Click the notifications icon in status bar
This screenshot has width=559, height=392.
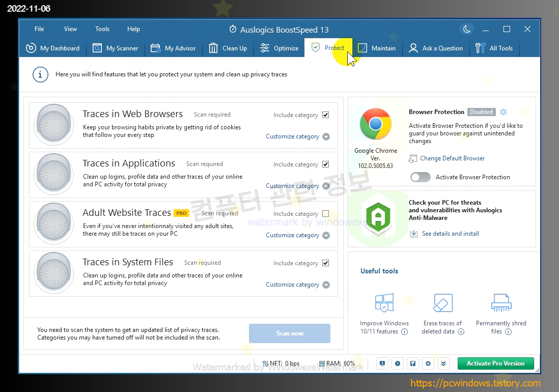382,363
